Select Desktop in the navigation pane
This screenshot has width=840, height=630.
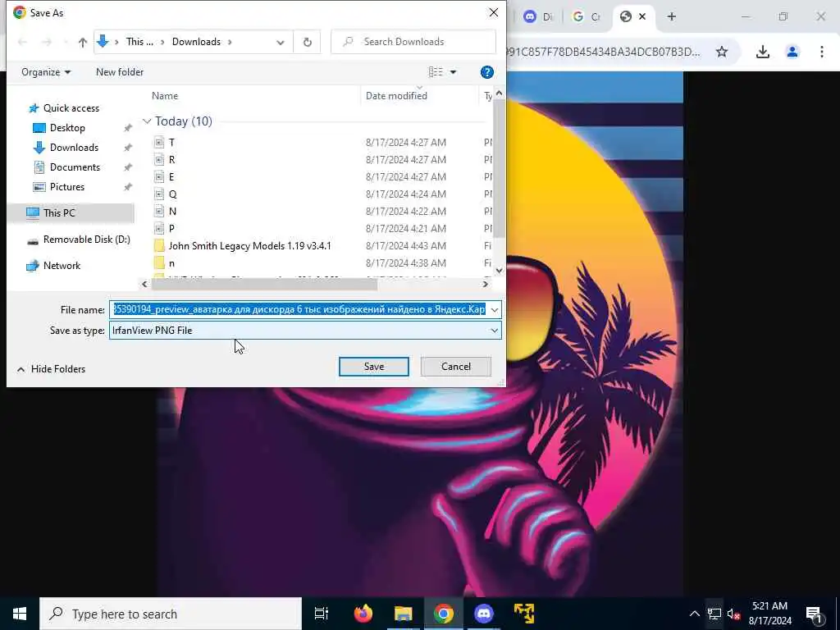pos(67,127)
